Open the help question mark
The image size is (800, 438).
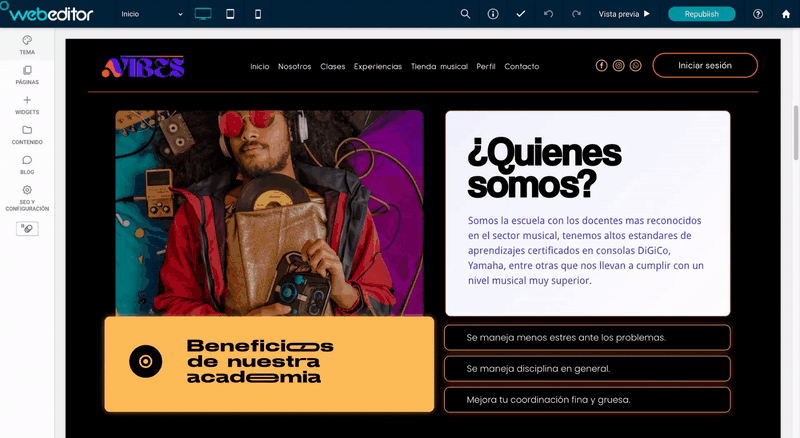tap(758, 14)
